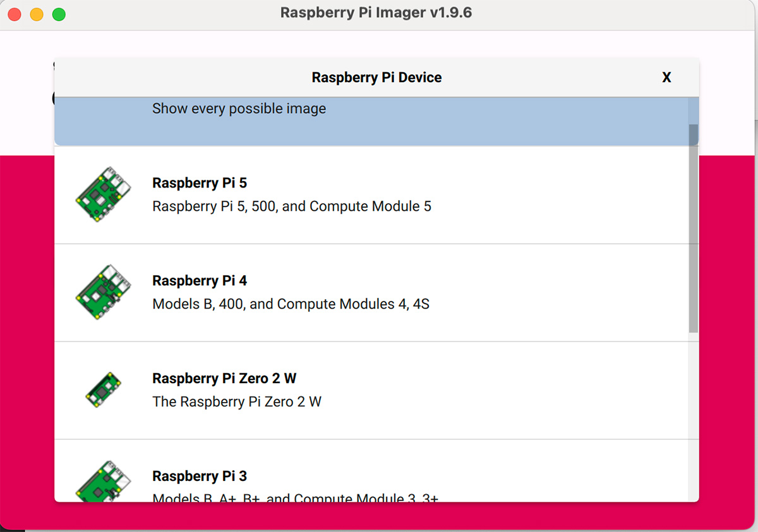Click the 'Models B, A+, B+' description text

pos(294,498)
